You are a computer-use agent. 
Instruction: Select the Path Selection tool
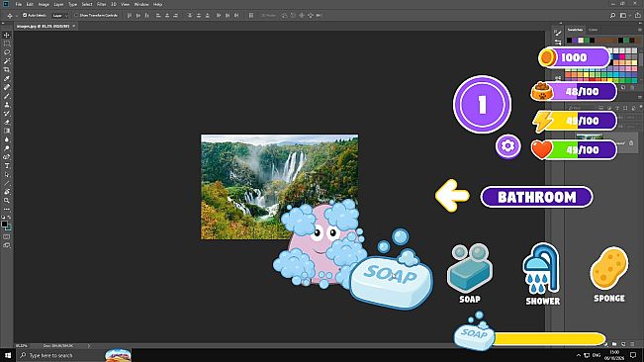[x=7, y=174]
